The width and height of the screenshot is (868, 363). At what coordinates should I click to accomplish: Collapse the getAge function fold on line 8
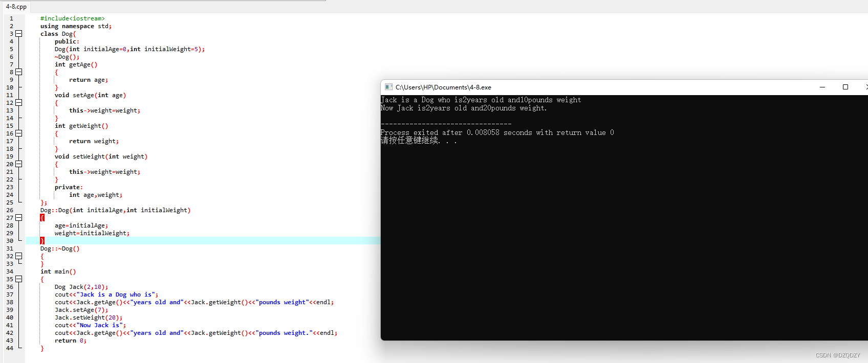[x=19, y=72]
